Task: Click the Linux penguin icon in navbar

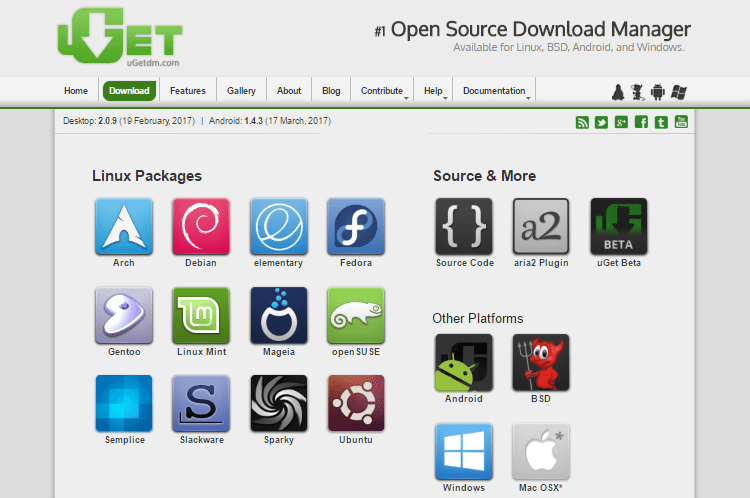Action: (618, 92)
